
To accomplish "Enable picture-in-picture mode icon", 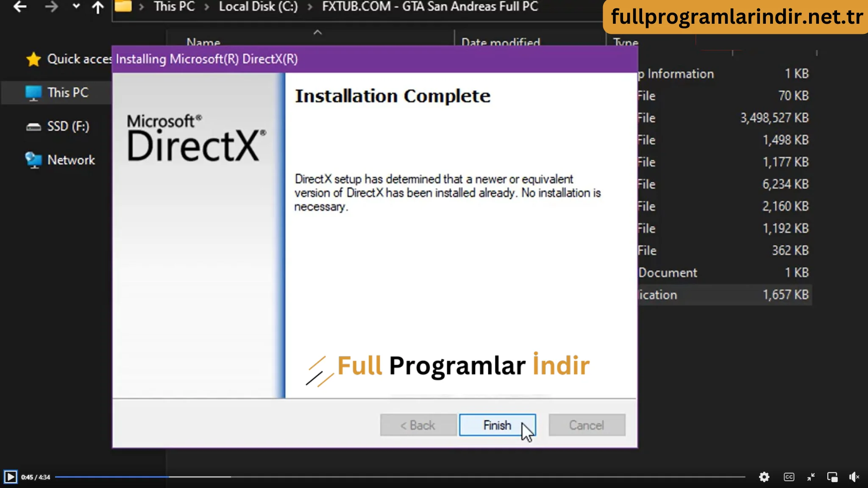I will pos(832,477).
